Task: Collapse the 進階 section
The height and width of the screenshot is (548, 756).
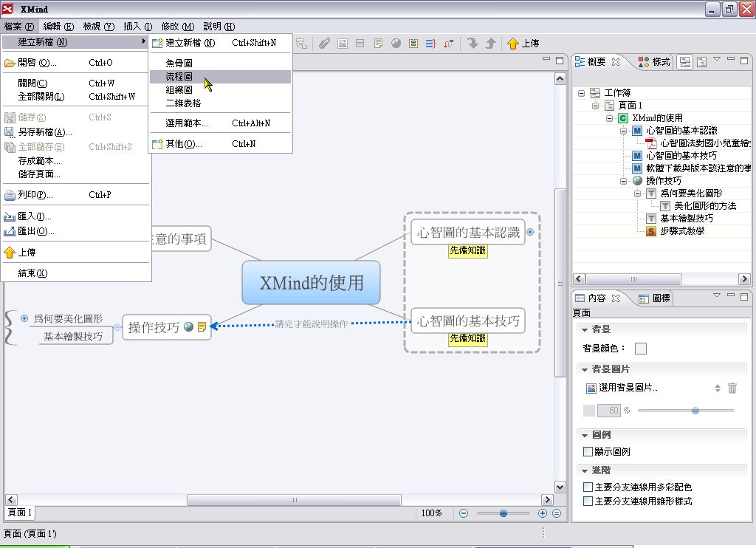Action: tap(585, 470)
